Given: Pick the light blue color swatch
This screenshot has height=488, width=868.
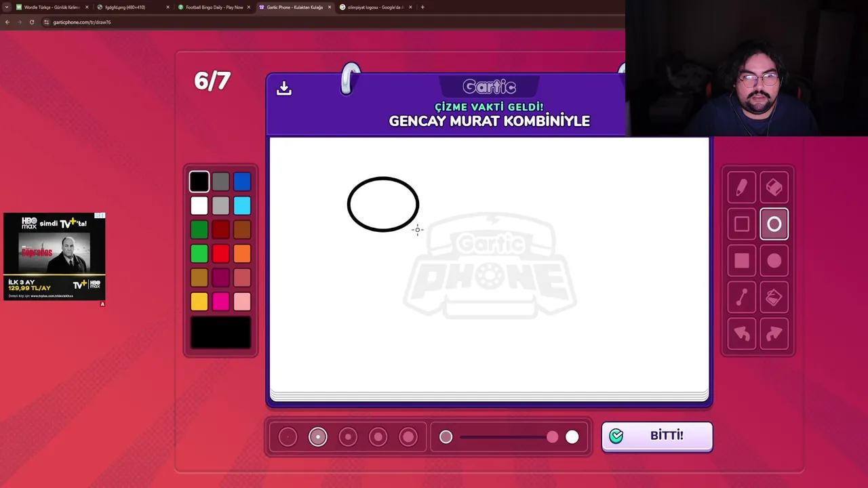Looking at the screenshot, I should click(242, 205).
